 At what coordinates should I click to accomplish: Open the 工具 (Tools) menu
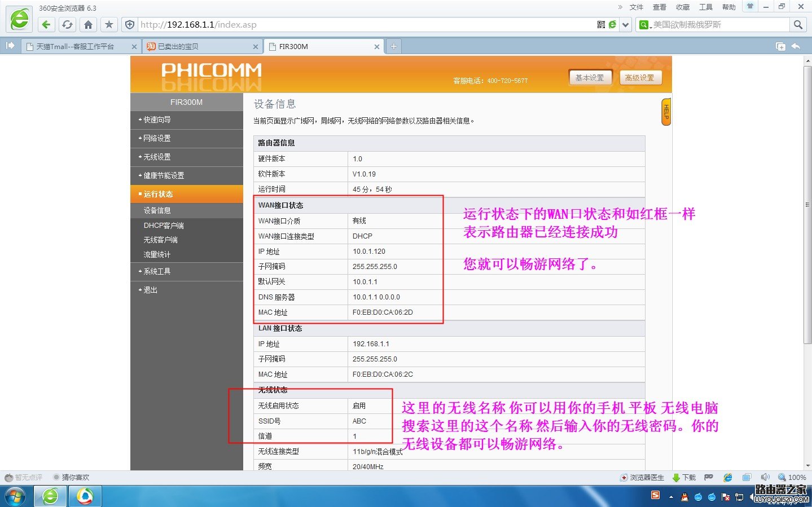(706, 7)
